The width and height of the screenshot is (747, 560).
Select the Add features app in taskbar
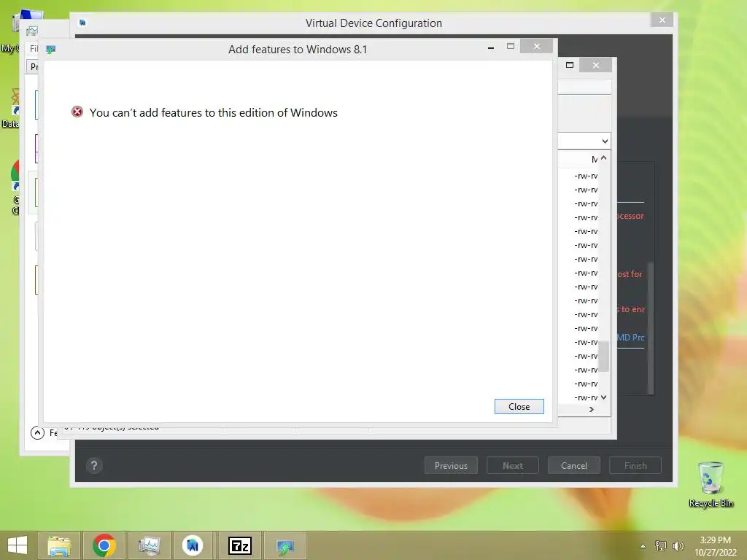(285, 545)
